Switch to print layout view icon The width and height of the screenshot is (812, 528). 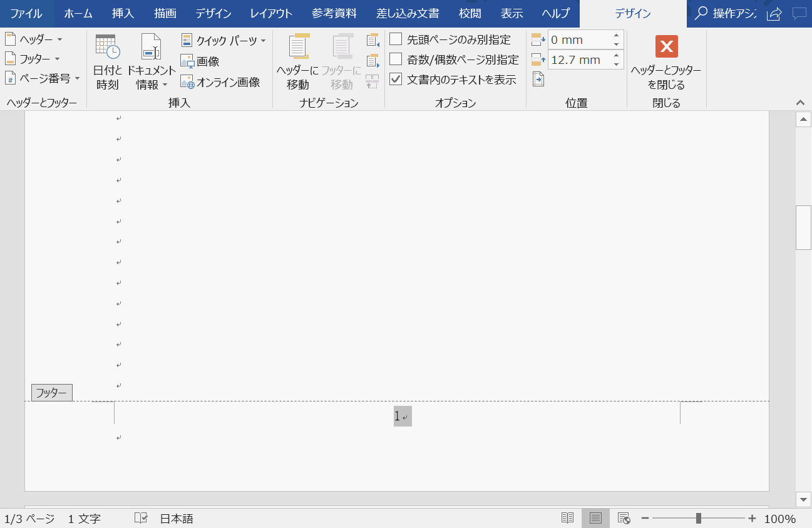click(x=595, y=518)
